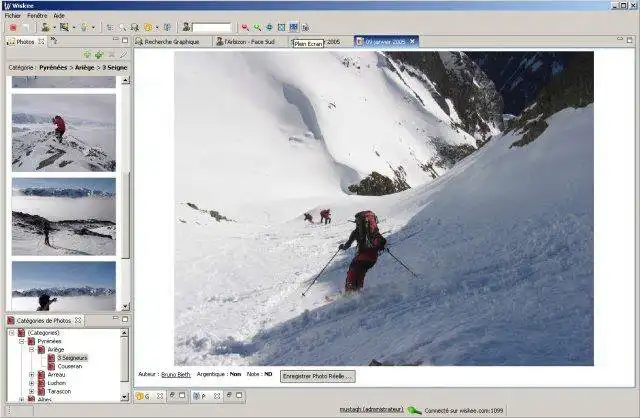Click the red zoom out magnifier
Viewport: 640px width, 418px height.
point(245,27)
